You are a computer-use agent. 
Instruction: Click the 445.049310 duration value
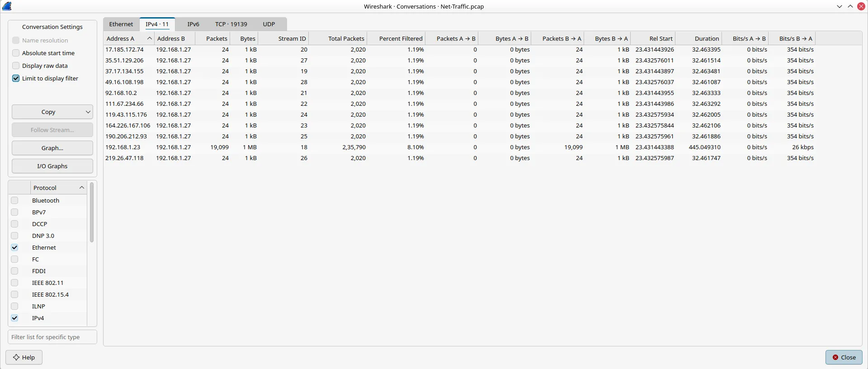pos(704,147)
